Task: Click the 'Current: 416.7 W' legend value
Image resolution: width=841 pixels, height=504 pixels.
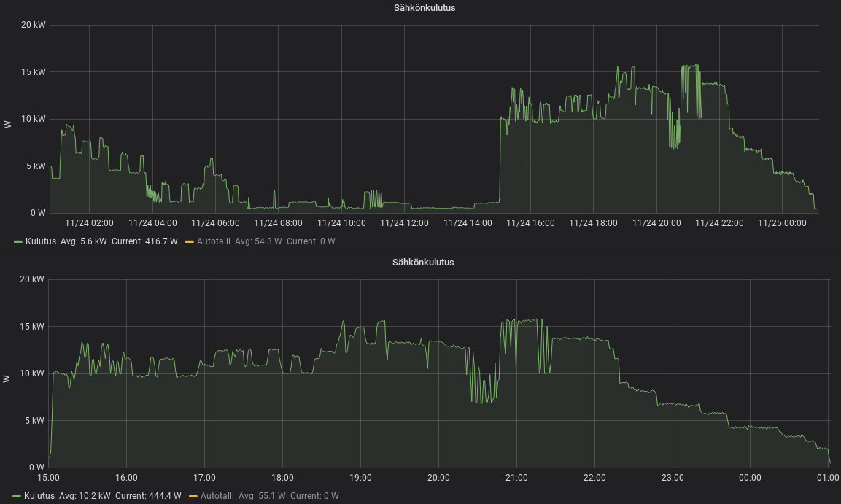Action: coord(145,242)
